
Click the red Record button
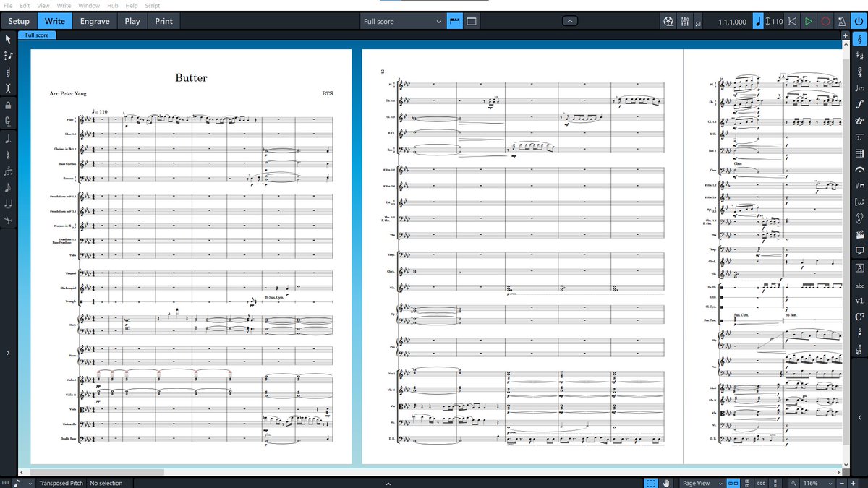[825, 22]
